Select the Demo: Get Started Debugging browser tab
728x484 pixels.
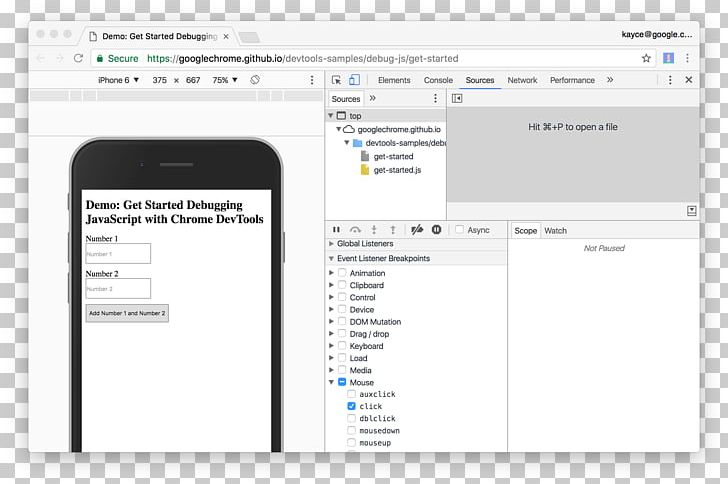click(159, 36)
